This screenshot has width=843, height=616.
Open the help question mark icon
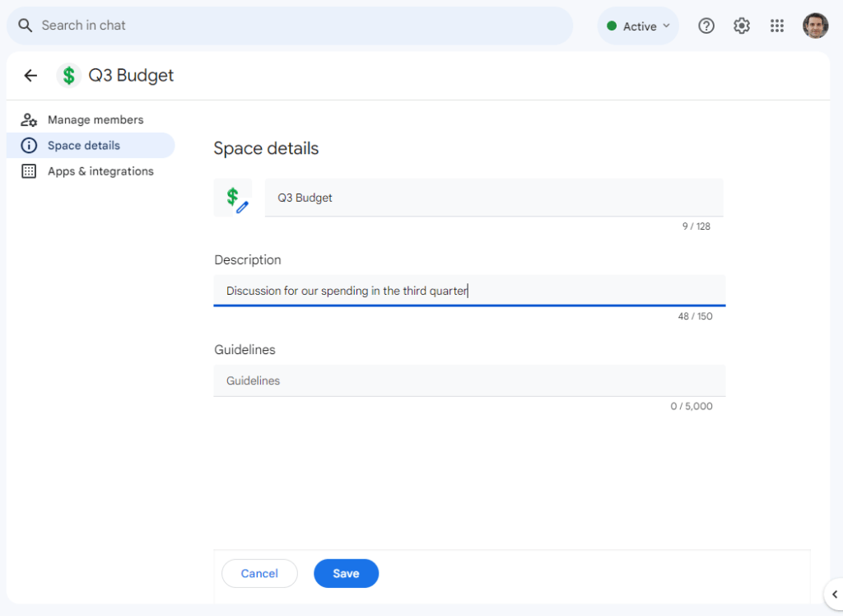tap(706, 26)
